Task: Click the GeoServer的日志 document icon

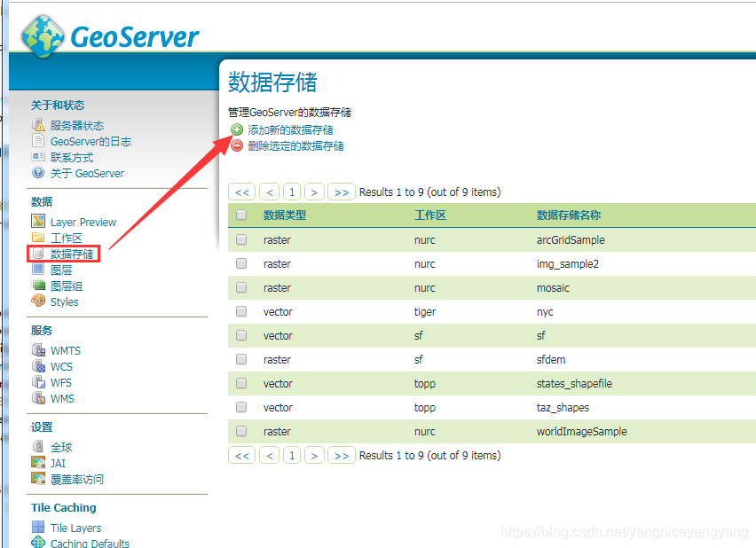Action: click(38, 141)
